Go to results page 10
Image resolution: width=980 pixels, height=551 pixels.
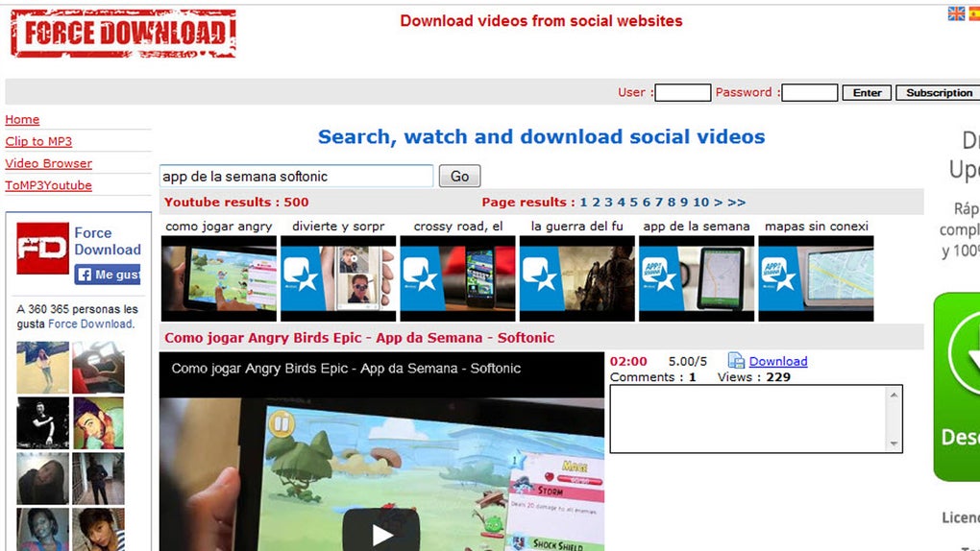[700, 203]
